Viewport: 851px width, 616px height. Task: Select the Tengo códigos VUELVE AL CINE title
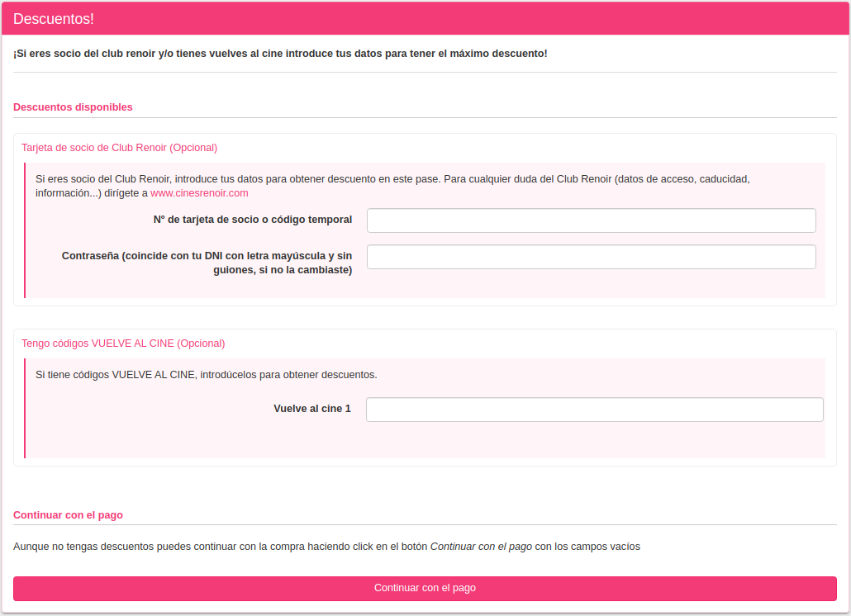(x=123, y=344)
